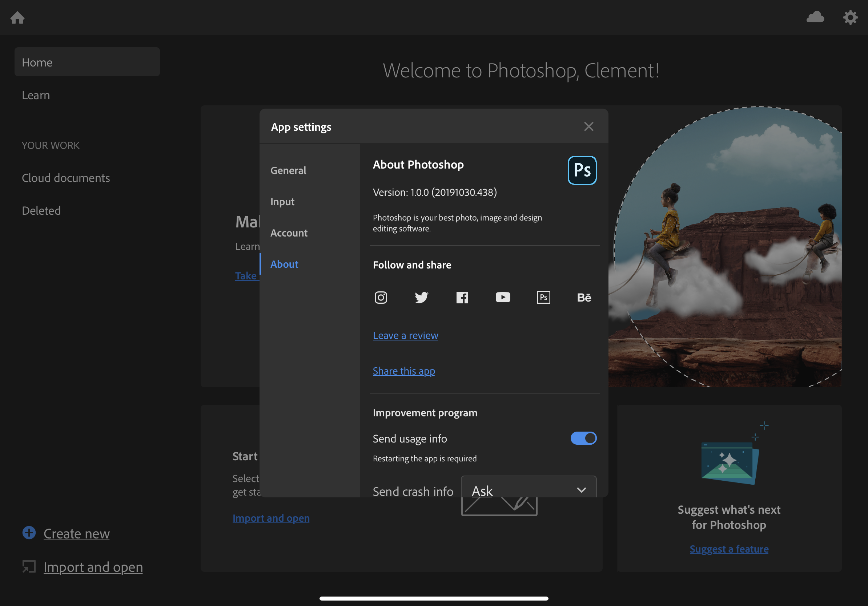Click the Leave a review link
Viewport: 868px width, 606px height.
click(x=405, y=335)
